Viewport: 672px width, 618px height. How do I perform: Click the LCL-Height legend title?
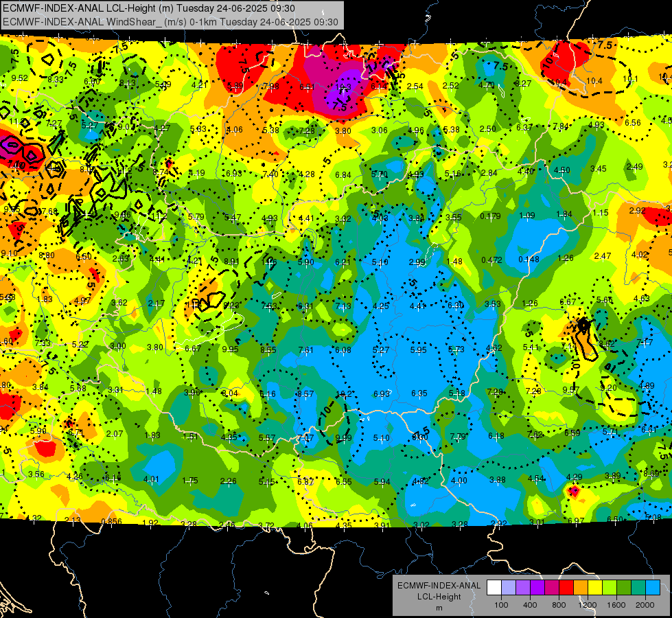(439, 597)
